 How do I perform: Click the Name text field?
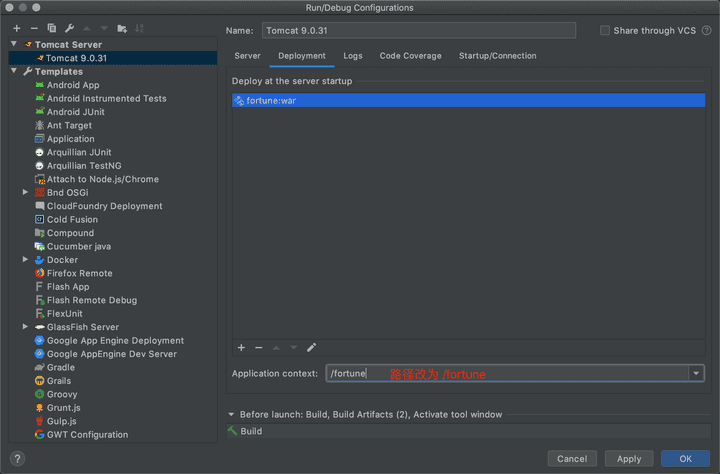point(418,31)
